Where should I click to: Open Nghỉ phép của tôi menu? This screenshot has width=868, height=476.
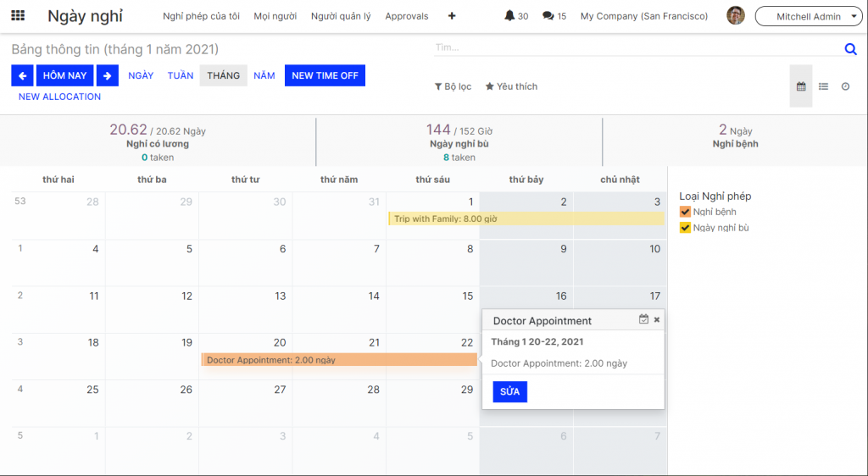201,16
